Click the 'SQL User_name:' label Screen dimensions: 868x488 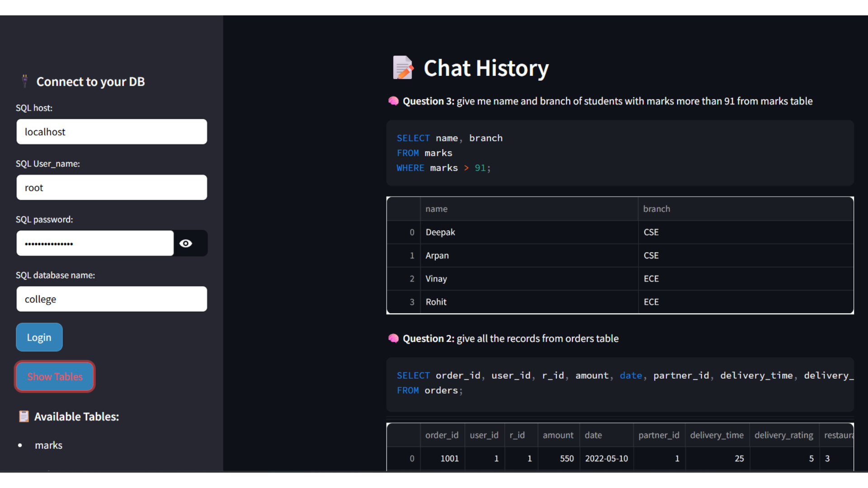click(47, 164)
